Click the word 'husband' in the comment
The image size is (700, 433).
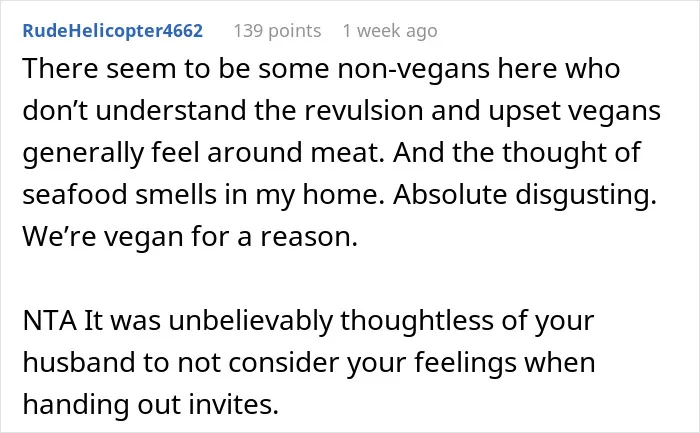pyautogui.click(x=79, y=362)
